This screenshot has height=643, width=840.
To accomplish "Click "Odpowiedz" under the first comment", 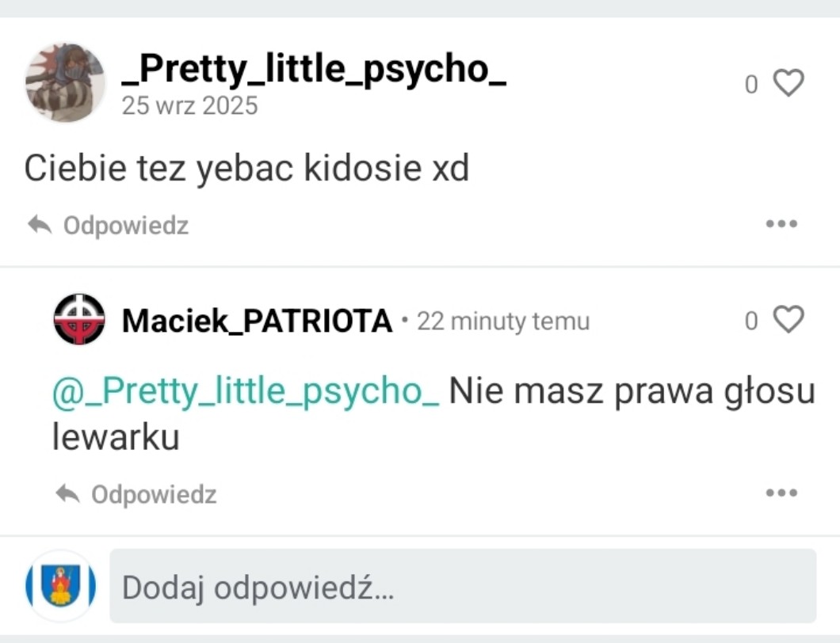I will pyautogui.click(x=125, y=226).
